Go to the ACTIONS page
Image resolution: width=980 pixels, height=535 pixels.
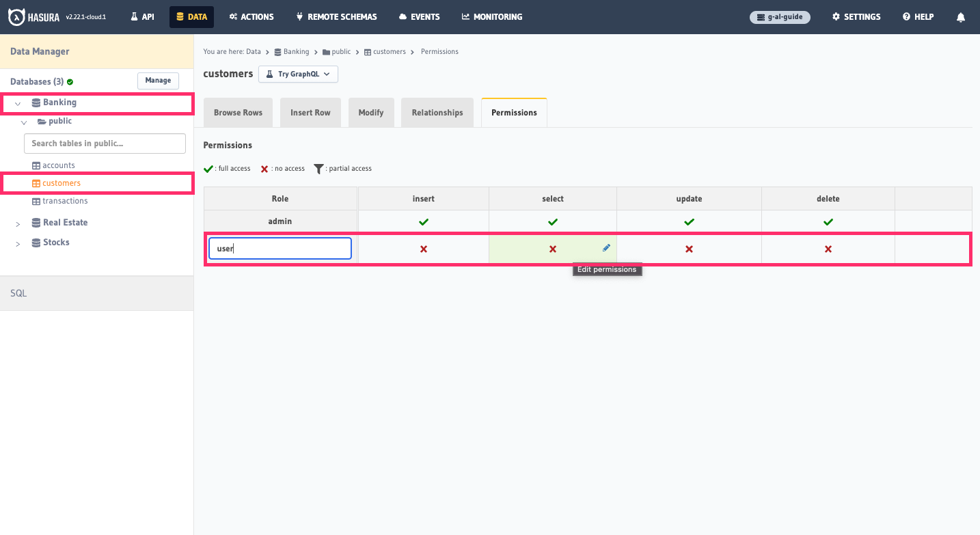pyautogui.click(x=251, y=16)
